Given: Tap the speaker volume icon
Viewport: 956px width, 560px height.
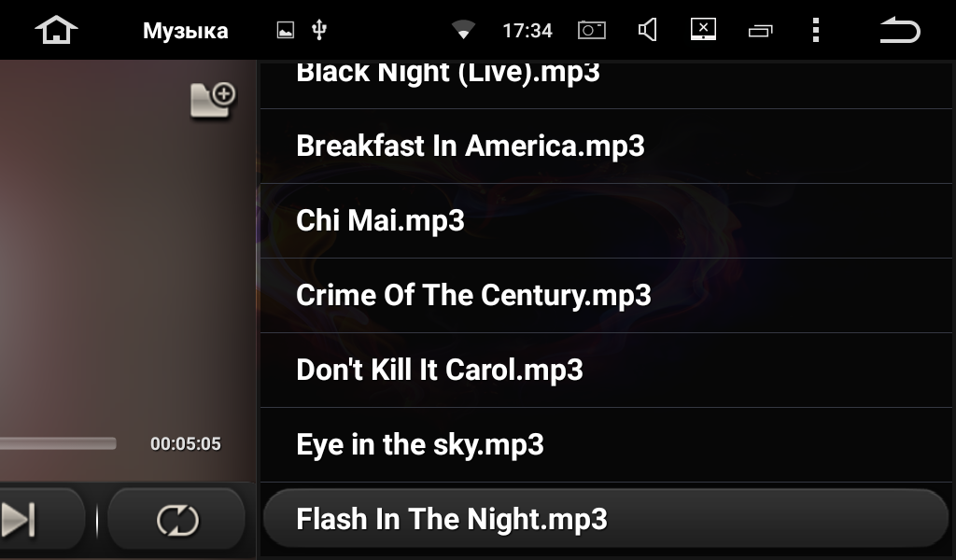Looking at the screenshot, I should pos(647,30).
